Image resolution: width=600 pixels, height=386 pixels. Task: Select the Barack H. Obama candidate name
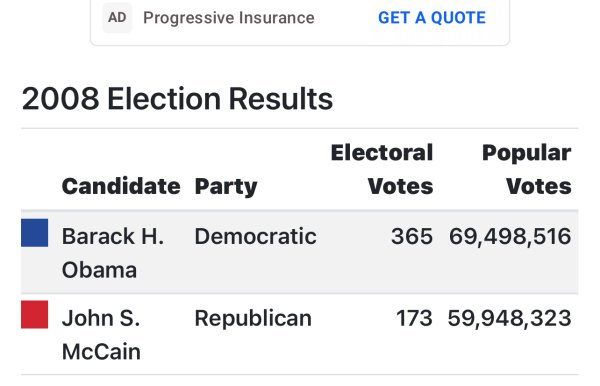(113, 253)
